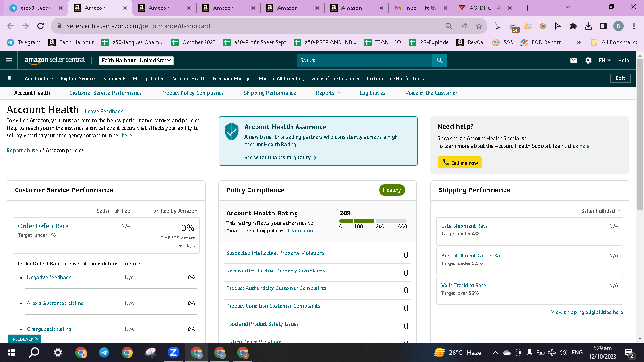Switch to Customer Service Performance tab
Screen dimensions: 644x362
tap(105, 93)
